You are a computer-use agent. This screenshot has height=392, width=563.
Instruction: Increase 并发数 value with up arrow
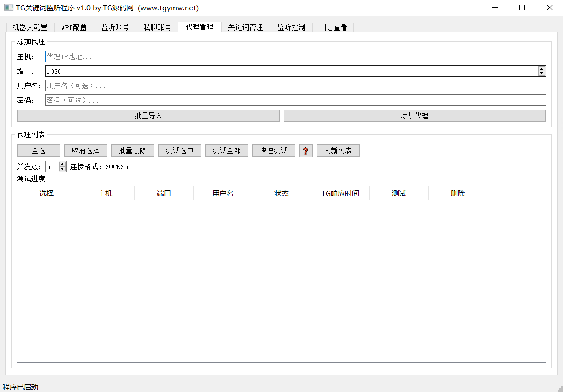(62, 164)
